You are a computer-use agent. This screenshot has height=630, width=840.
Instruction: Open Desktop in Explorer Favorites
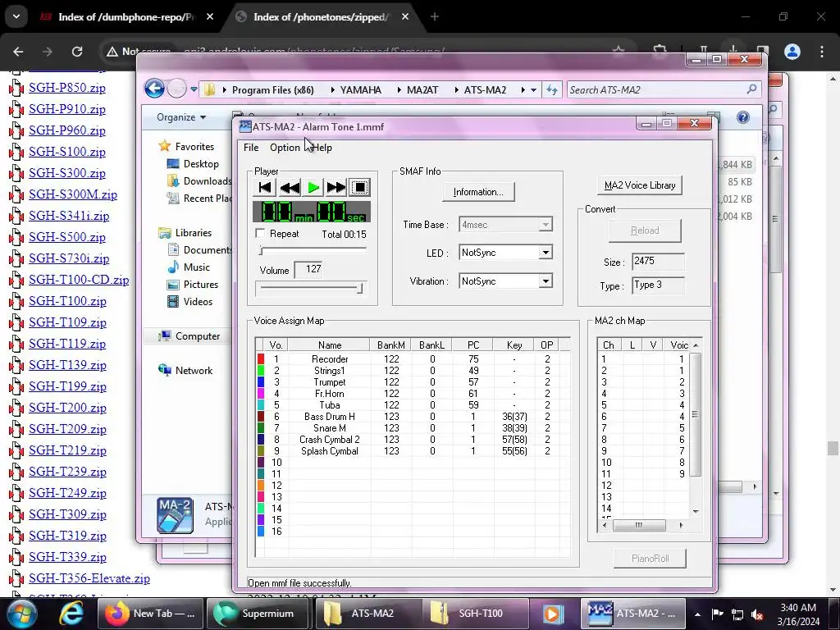[201, 164]
